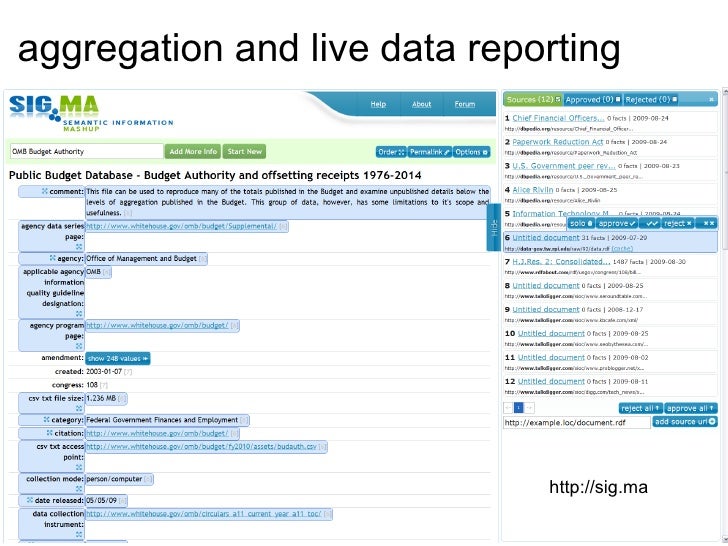Click the double checkmark approve-others icon
The height and width of the screenshot is (546, 728).
tap(651, 223)
